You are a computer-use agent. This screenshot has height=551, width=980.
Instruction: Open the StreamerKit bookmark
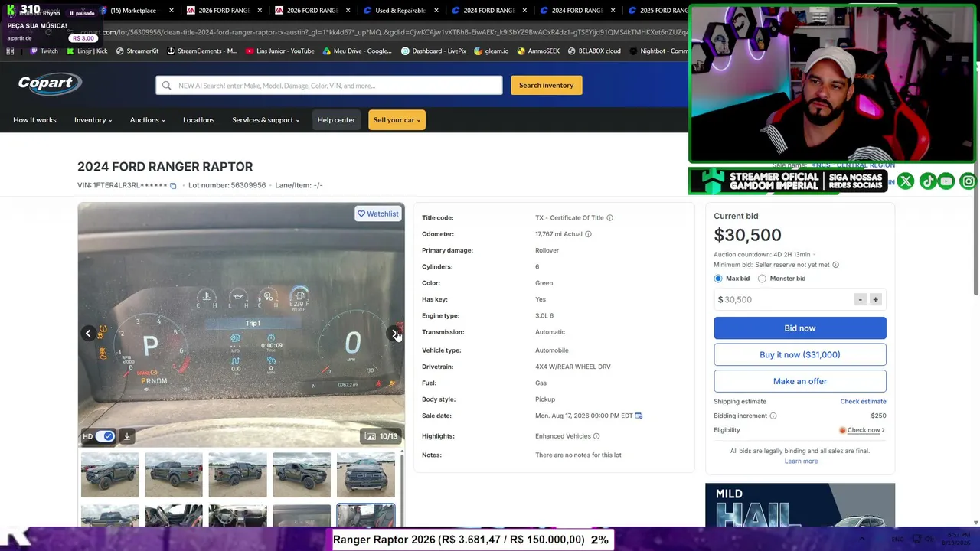pyautogui.click(x=137, y=51)
